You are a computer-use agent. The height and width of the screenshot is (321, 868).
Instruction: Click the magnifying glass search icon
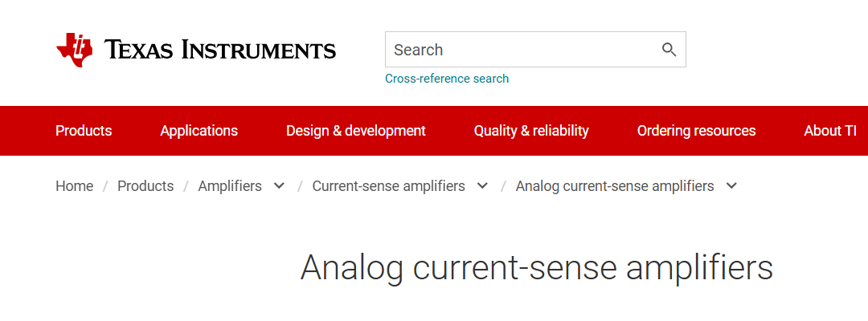coord(669,50)
